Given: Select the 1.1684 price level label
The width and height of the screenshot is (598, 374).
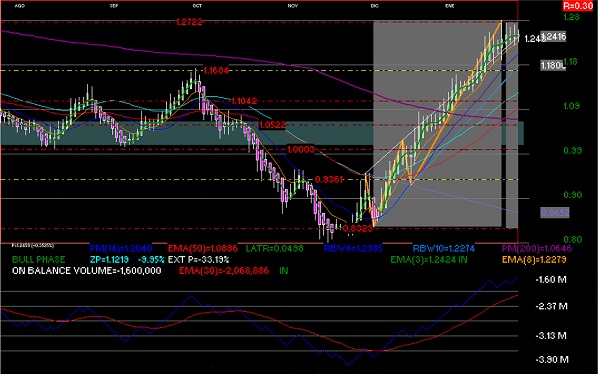Looking at the screenshot, I should pyautogui.click(x=216, y=71).
